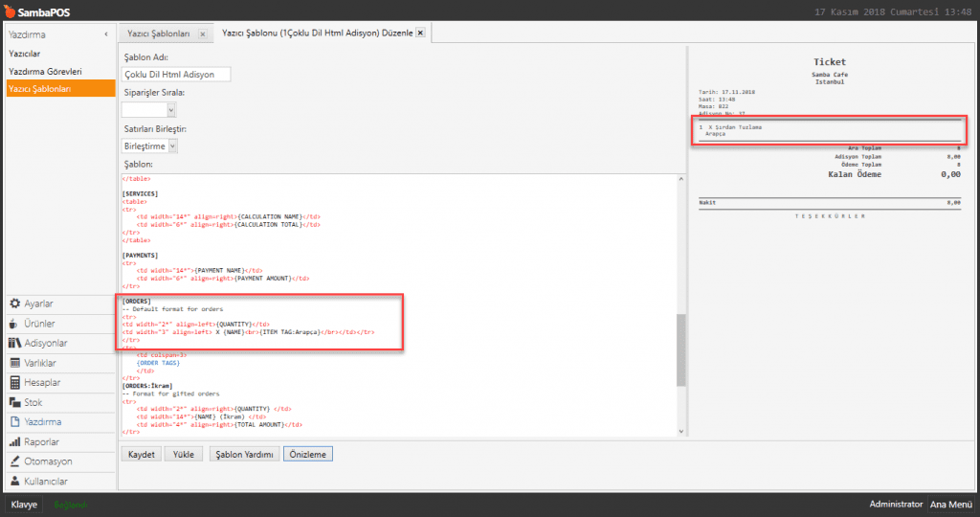Image resolution: width=980 pixels, height=517 pixels.
Task: Open Hesaplar using its pencil icon
Action: 14,383
